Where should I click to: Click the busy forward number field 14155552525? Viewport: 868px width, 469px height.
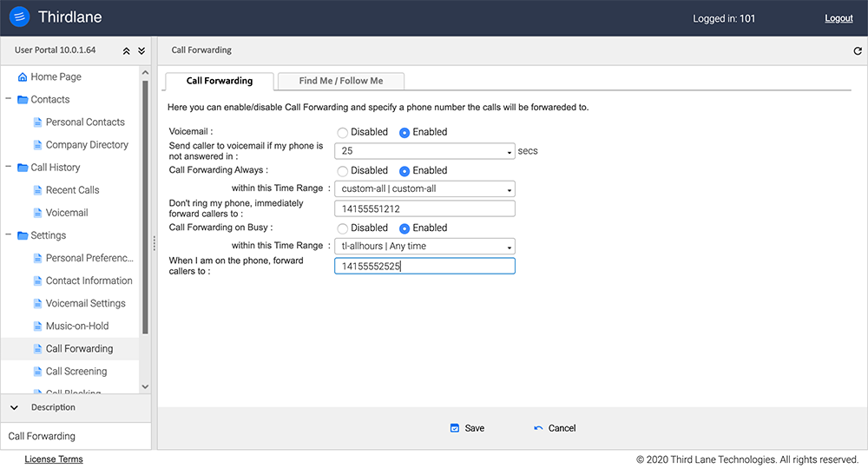[x=424, y=267]
